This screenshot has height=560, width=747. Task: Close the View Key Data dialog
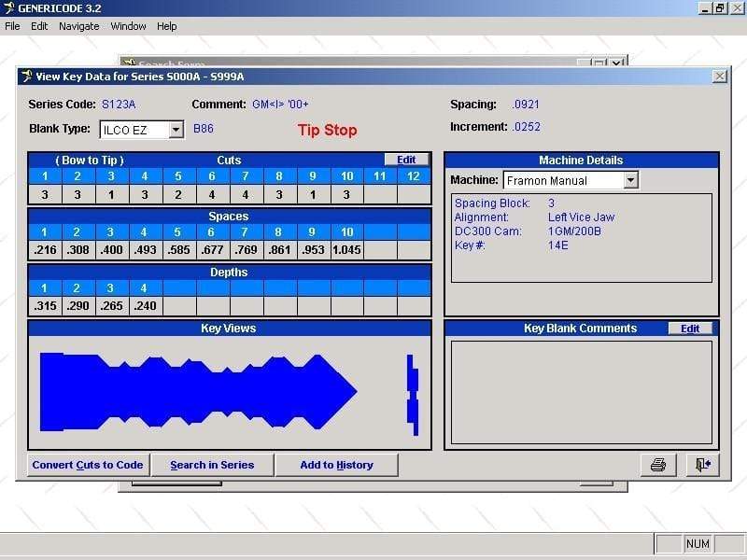tap(719, 77)
